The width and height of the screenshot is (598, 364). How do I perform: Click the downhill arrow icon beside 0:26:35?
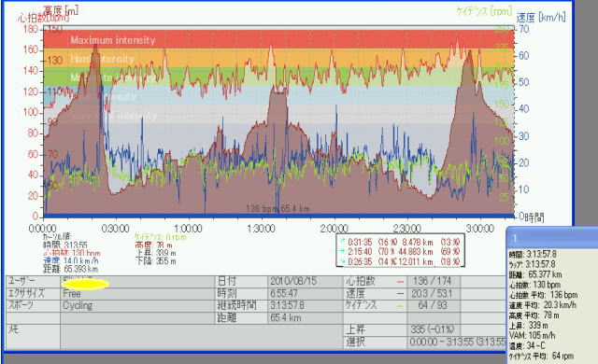pos(342,261)
